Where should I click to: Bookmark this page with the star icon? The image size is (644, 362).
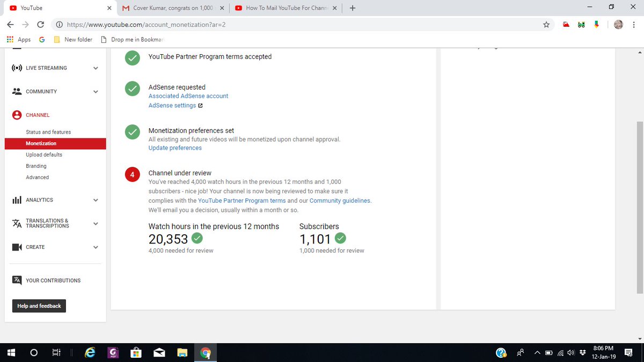click(x=546, y=25)
